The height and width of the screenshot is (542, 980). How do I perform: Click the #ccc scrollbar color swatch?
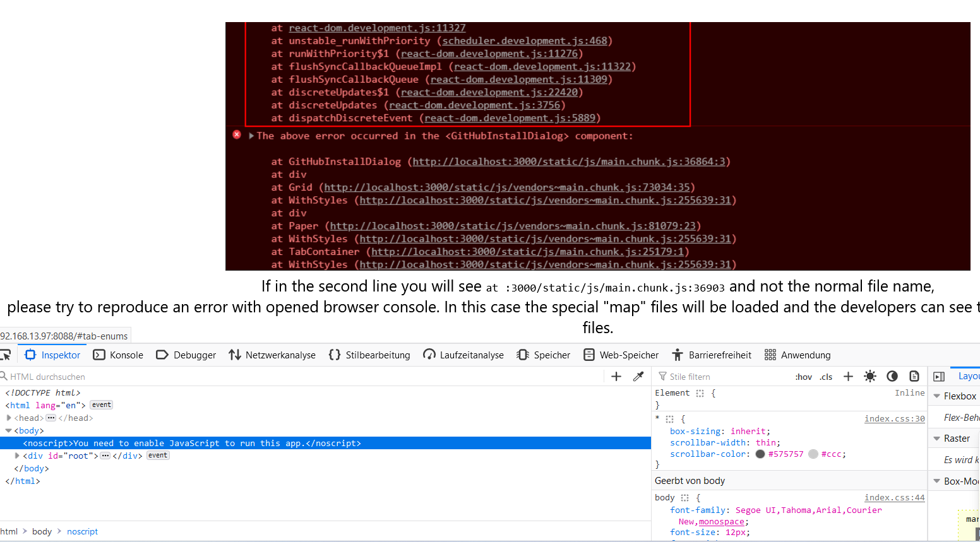(x=813, y=454)
